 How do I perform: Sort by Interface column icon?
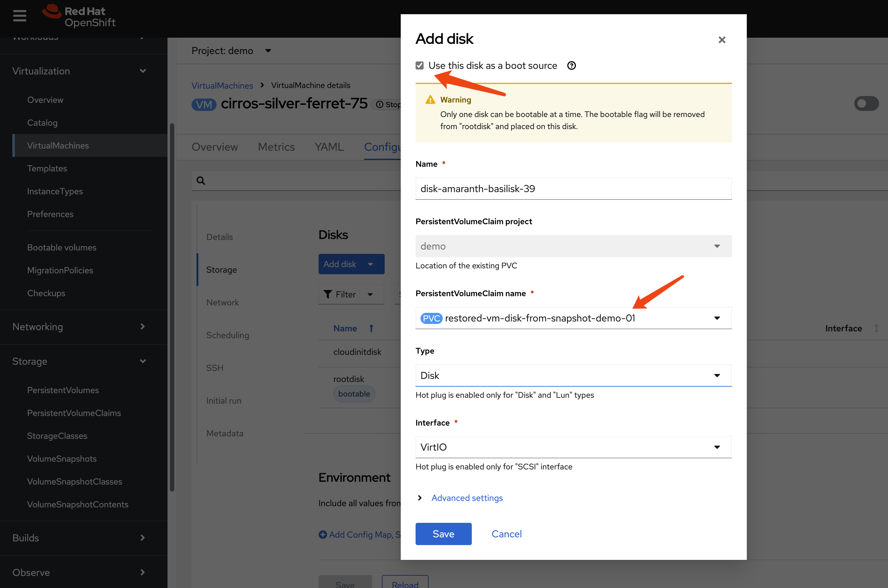(876, 329)
